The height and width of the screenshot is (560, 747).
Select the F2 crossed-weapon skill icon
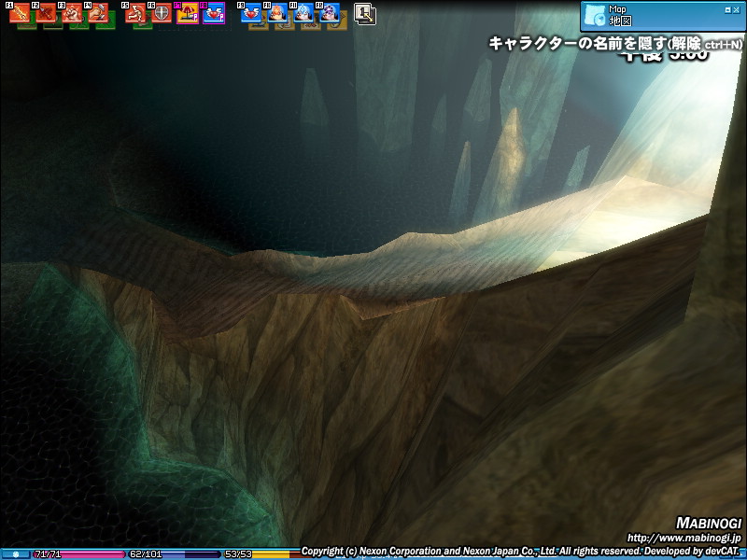[x=46, y=13]
